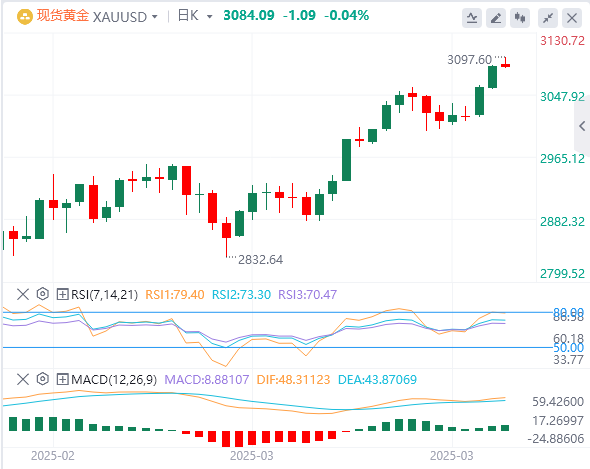Image resolution: width=590 pixels, height=469 pixels.
Task: Expand the side panel using the left chevron
Action: coord(582,126)
